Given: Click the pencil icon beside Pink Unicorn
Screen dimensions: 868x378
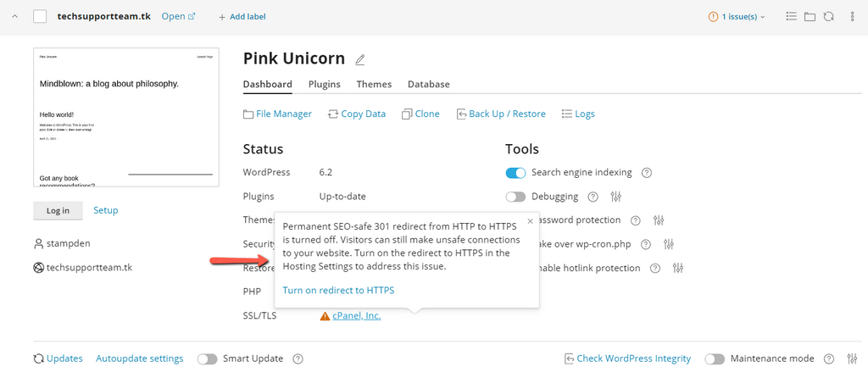Looking at the screenshot, I should point(360,59).
